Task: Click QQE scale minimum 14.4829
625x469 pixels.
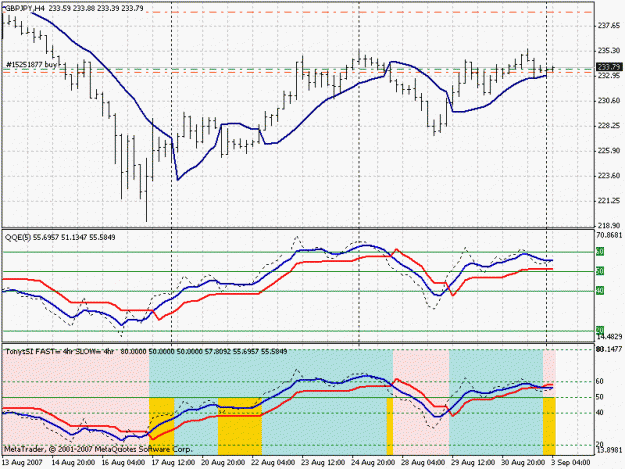Action: [x=609, y=336]
